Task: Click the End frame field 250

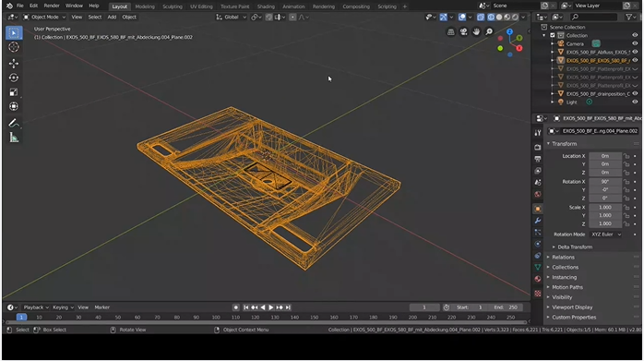Action: point(506,307)
